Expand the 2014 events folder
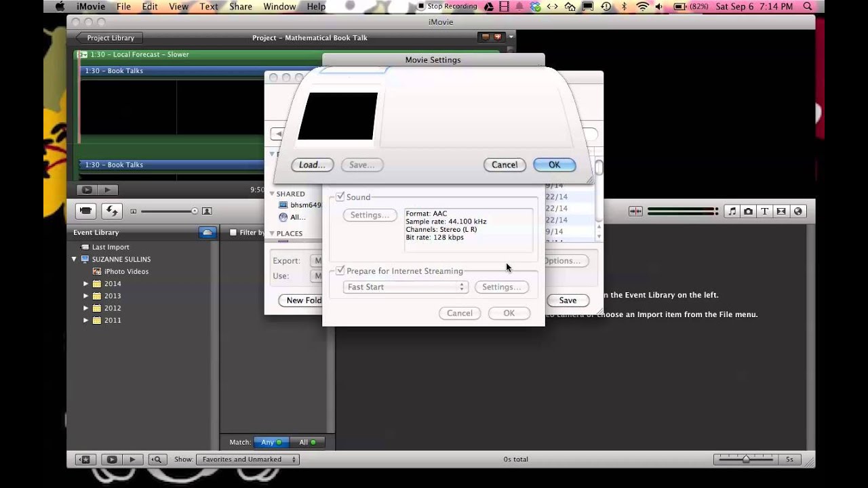This screenshot has height=488, width=868. pyautogui.click(x=86, y=283)
